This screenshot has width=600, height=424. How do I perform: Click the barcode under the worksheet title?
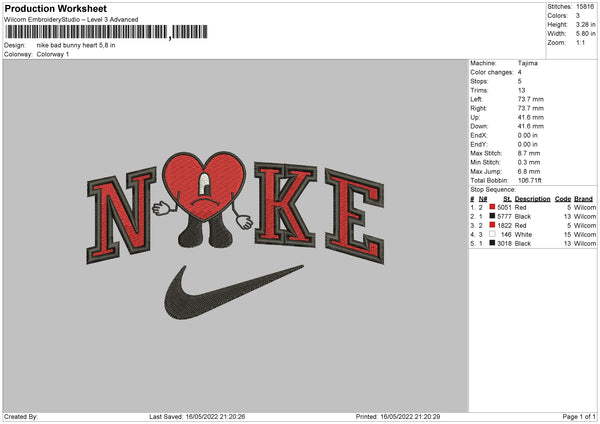106,32
